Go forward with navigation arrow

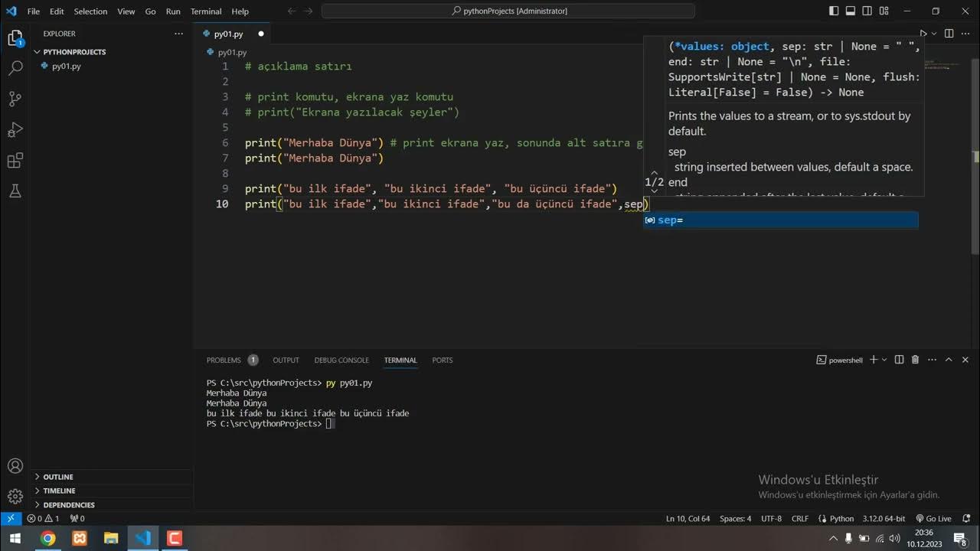[310, 11]
